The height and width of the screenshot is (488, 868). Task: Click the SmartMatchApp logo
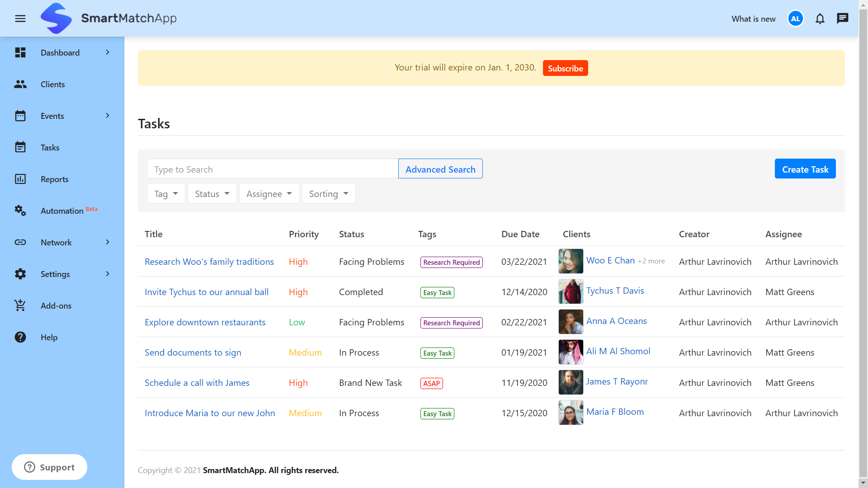pyautogui.click(x=56, y=19)
